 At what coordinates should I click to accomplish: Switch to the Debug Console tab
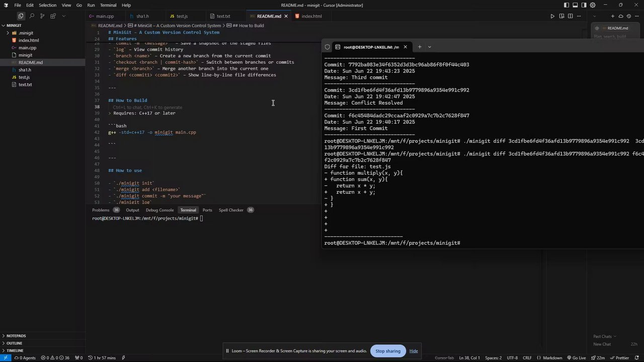tap(159, 210)
